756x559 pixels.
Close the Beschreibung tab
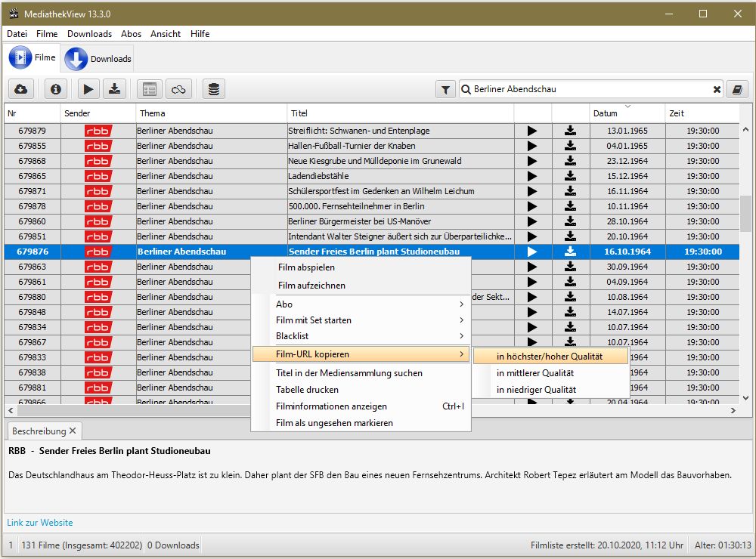coord(73,431)
